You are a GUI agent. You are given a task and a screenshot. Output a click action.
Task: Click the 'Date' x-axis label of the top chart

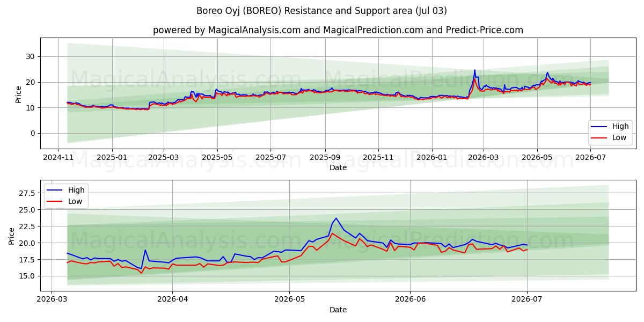click(x=338, y=167)
